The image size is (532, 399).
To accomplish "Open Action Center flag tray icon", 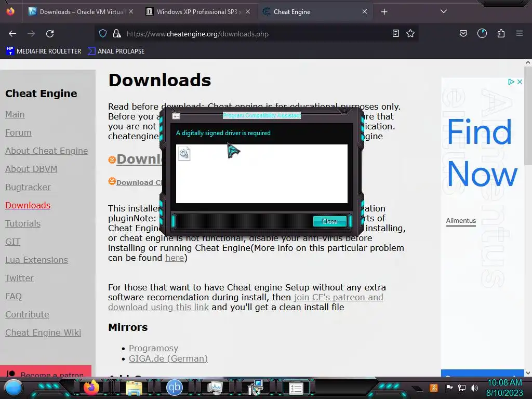I will (x=449, y=388).
